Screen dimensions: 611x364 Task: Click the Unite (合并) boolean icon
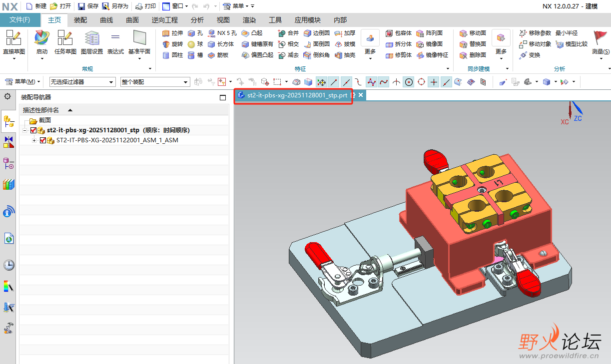tap(282, 33)
